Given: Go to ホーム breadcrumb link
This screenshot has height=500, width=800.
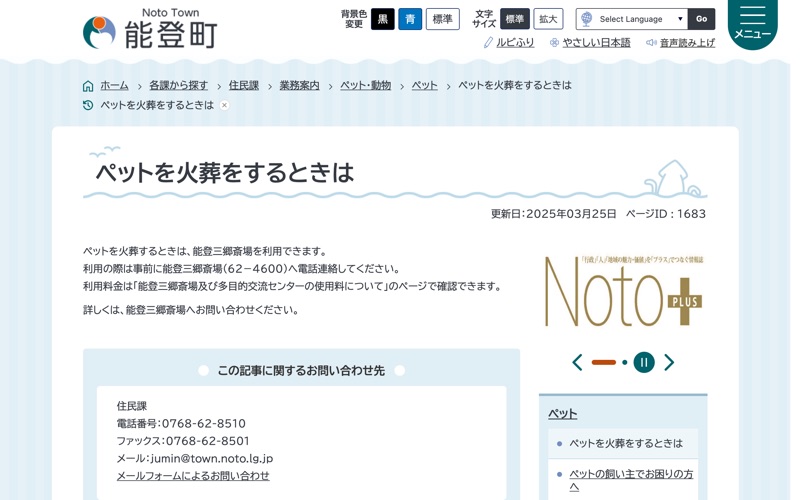Looking at the screenshot, I should click(x=114, y=86).
